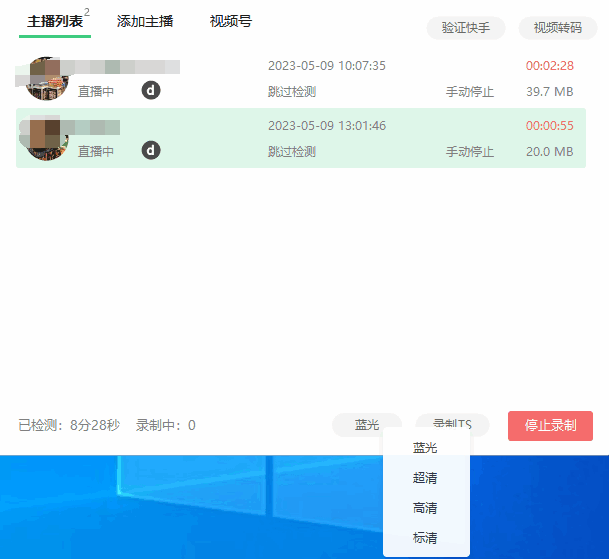Image resolution: width=609 pixels, height=559 pixels.
Task: Select the recording started at 13:01:46
Action: (327, 126)
